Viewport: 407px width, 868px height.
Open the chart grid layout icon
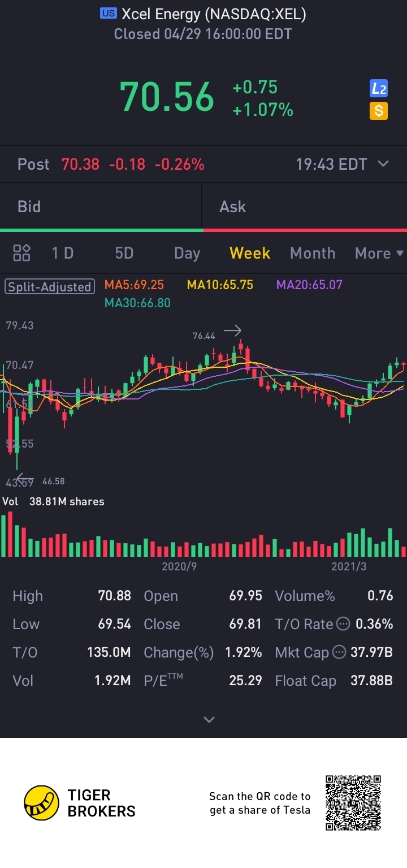(21, 253)
